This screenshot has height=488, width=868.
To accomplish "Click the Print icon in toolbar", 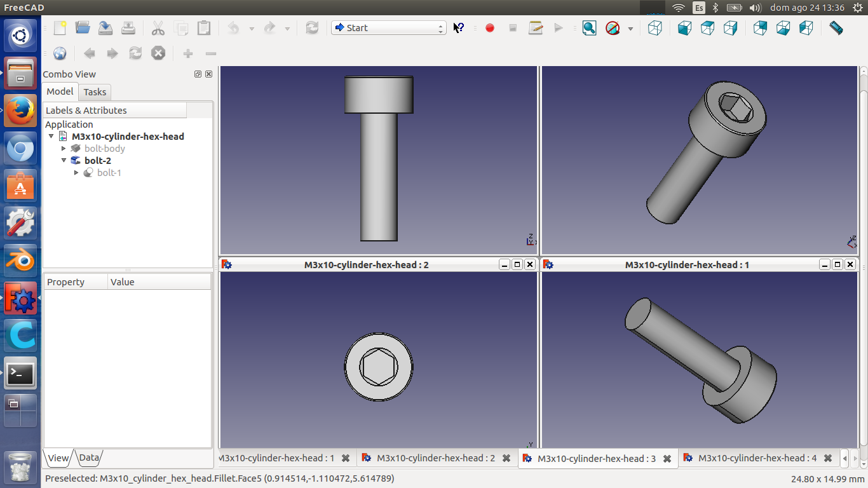I will tap(128, 28).
